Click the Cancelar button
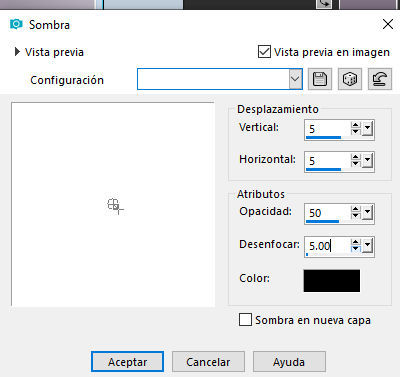Image resolution: width=400 pixels, height=377 pixels. [208, 362]
